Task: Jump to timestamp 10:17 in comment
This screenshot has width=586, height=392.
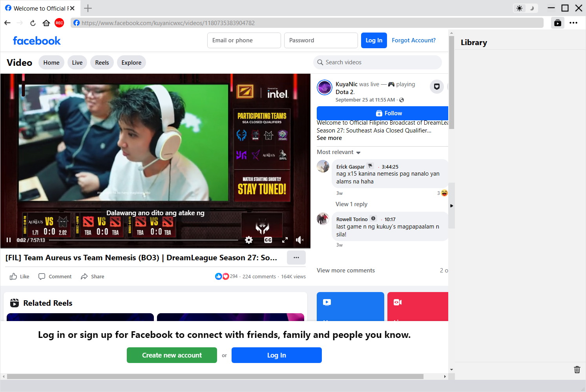Action: 390,219
